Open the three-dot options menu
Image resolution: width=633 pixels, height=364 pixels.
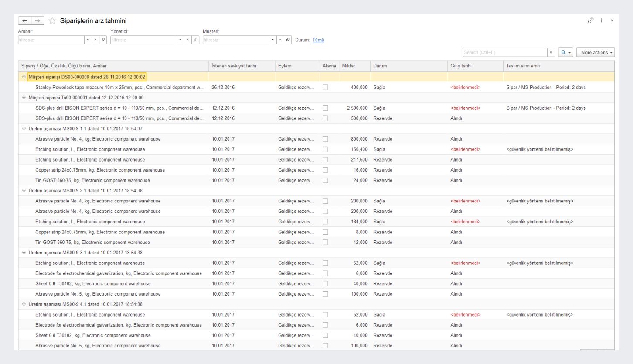[x=602, y=21]
